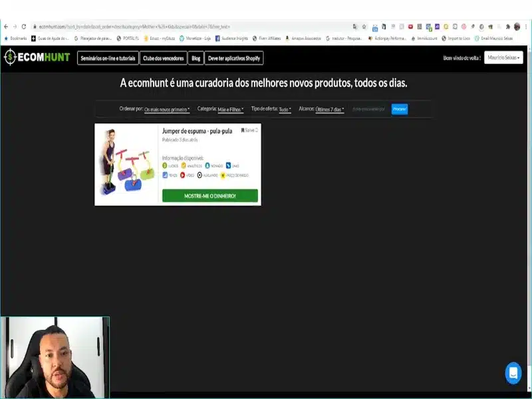This screenshot has height=399, width=532.
Task: Click the blue Links info icon
Action: (228, 166)
